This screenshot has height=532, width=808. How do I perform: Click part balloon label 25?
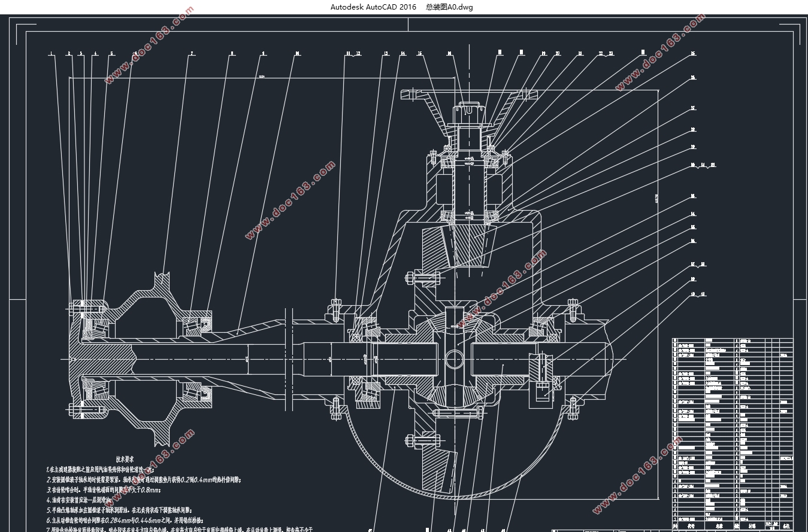point(693,54)
